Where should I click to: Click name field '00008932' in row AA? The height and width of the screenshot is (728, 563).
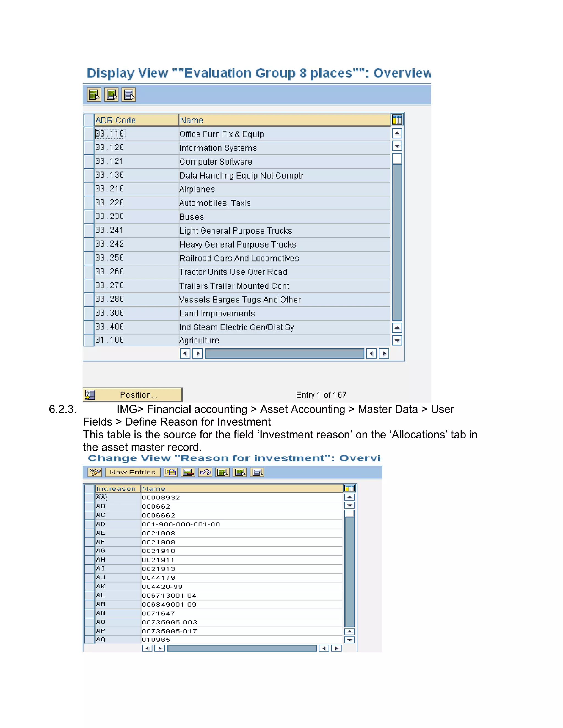tap(242, 497)
